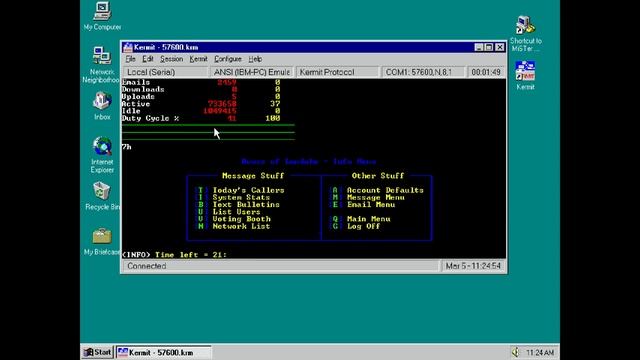The image size is (640, 360).
Task: Open the Session menu
Action: [x=171, y=59]
